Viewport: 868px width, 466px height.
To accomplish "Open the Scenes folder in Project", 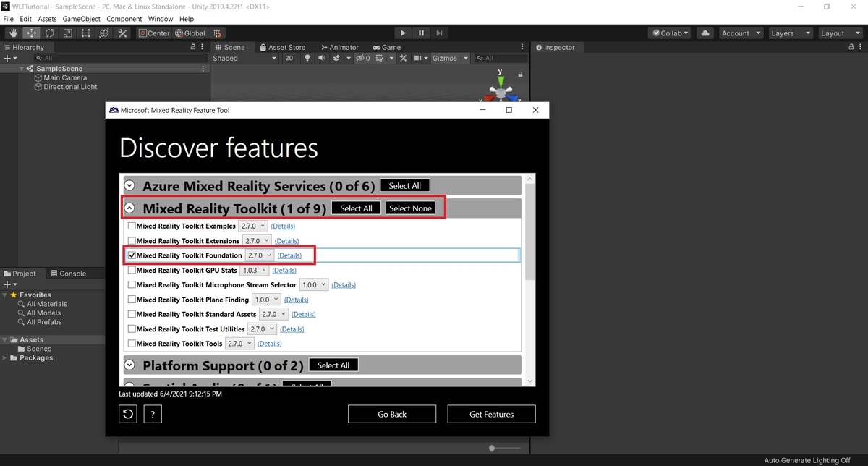I will click(33, 349).
